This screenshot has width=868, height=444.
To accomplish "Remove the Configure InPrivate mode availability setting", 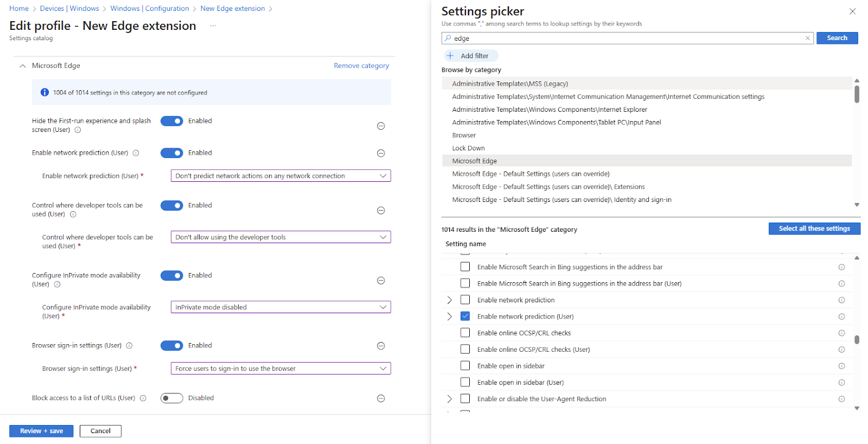I will coord(381,281).
